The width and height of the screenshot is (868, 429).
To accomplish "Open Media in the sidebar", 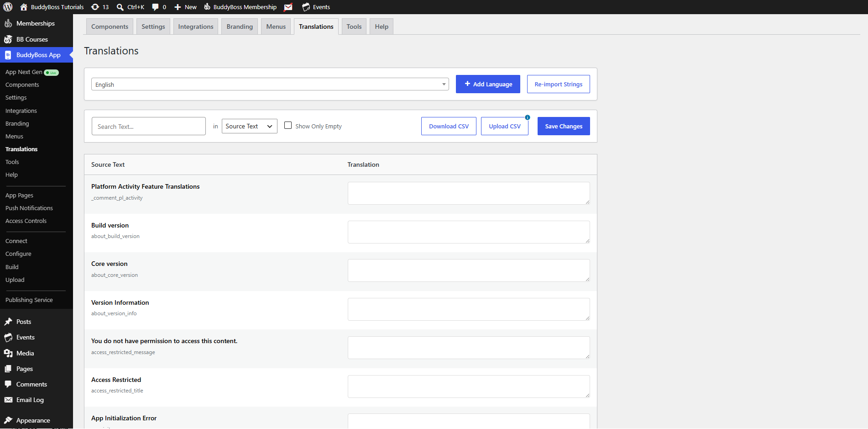I will coord(37,353).
